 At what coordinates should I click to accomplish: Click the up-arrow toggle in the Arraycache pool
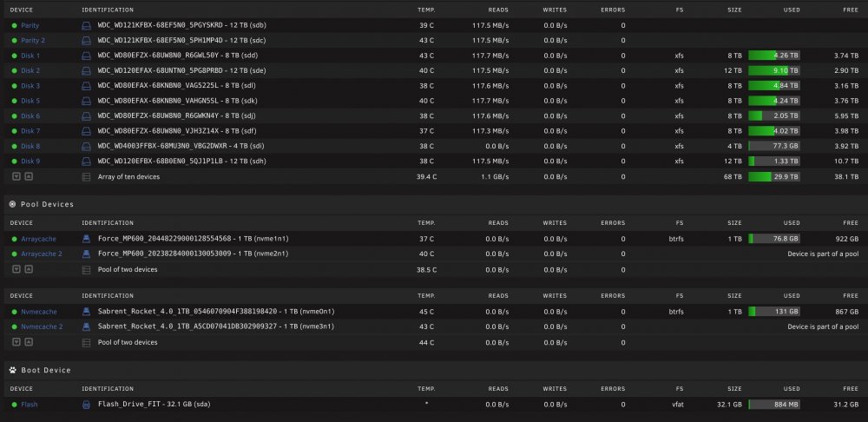click(x=29, y=269)
